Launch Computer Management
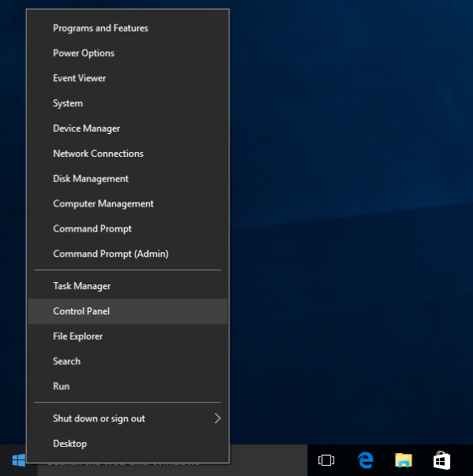This screenshot has height=476, width=473. (103, 204)
